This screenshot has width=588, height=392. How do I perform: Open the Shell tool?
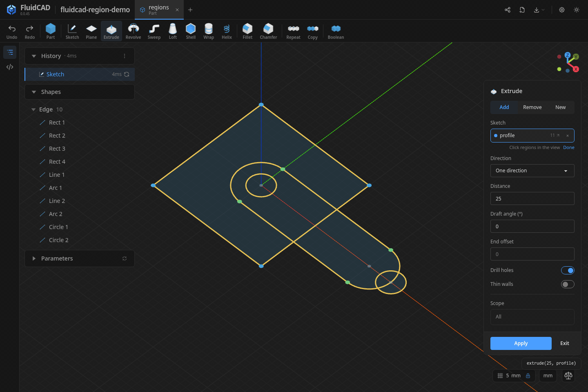coord(191,31)
